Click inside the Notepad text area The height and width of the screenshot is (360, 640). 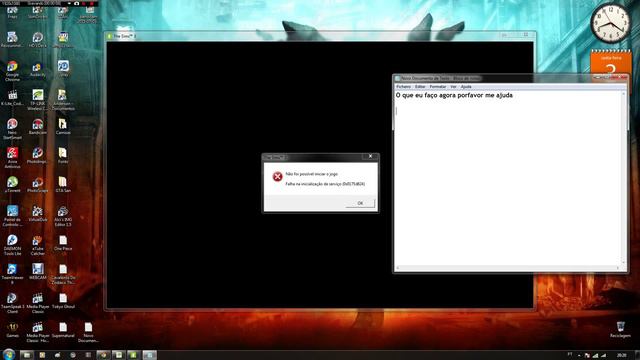coord(508,178)
